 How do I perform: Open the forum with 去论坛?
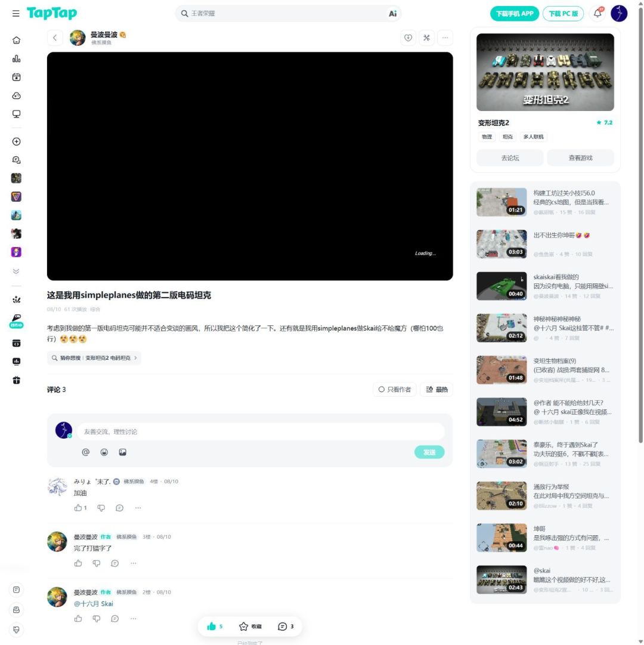point(510,158)
